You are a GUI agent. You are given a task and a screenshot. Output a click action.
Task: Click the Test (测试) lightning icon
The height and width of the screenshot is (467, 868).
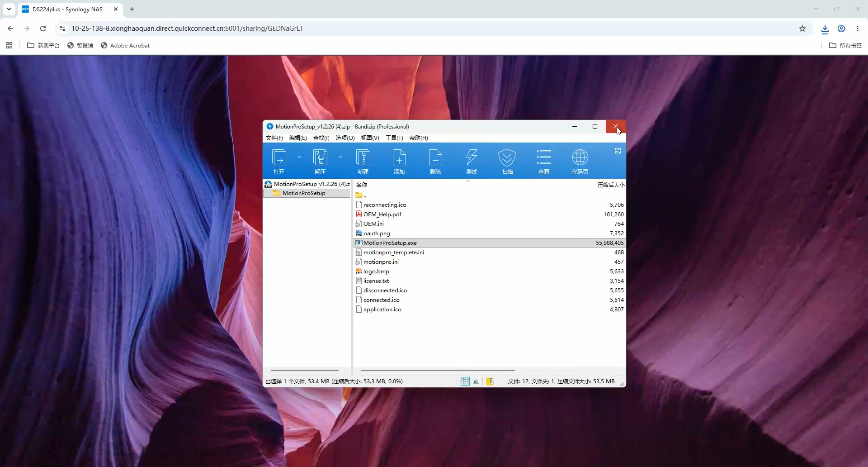(x=472, y=162)
